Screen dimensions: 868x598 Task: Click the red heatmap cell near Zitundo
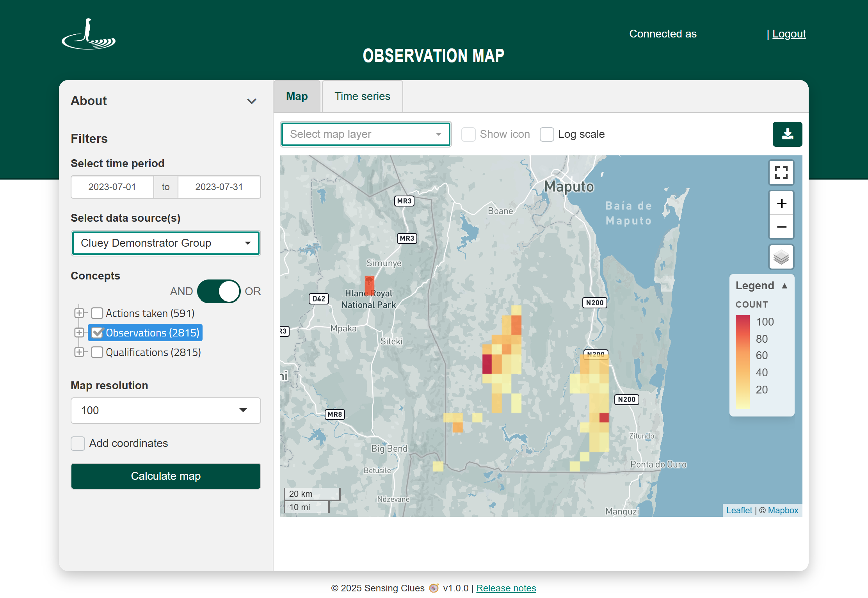[604, 417]
